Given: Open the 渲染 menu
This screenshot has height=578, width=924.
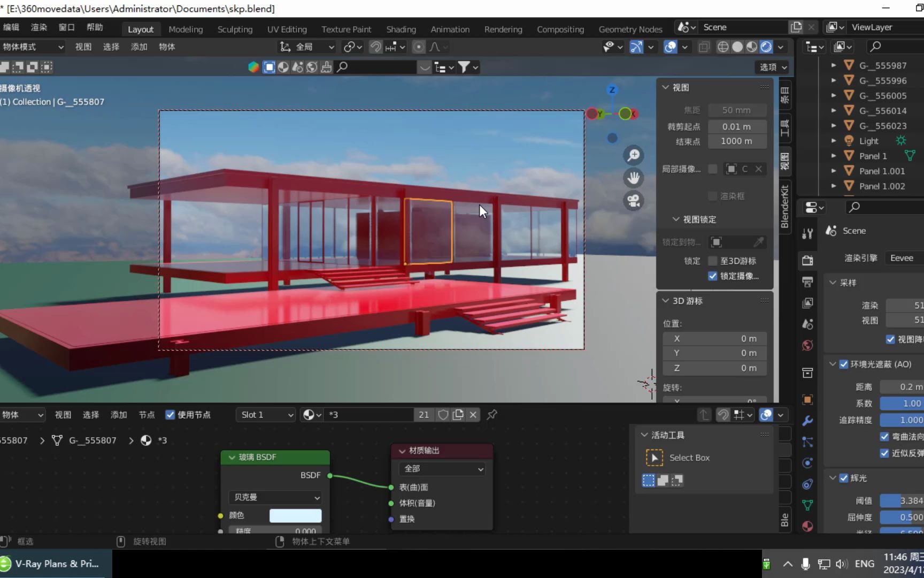Looking at the screenshot, I should (x=38, y=27).
